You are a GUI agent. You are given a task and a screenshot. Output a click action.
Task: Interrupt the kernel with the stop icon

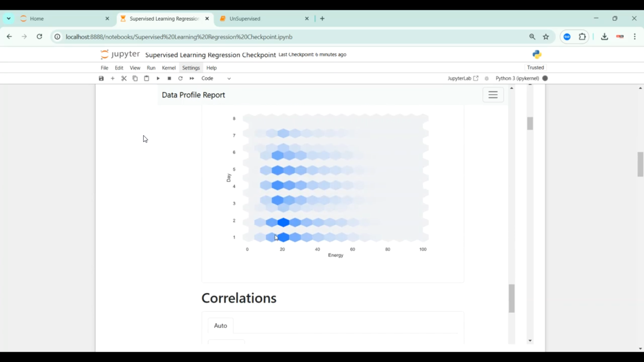click(x=169, y=78)
